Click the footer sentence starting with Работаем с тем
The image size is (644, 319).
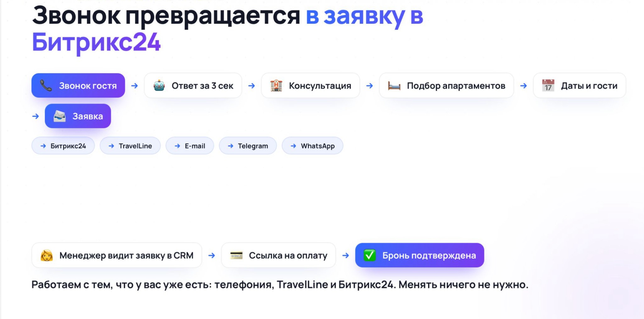coord(280,285)
